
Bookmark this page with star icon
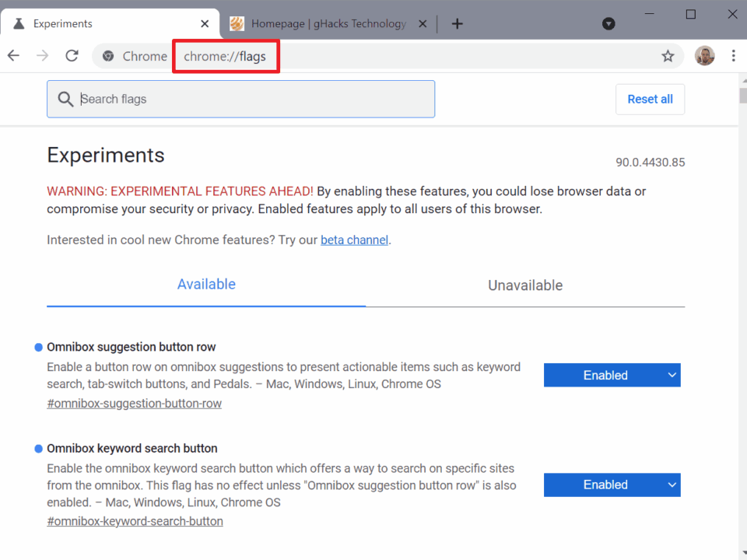coord(668,56)
